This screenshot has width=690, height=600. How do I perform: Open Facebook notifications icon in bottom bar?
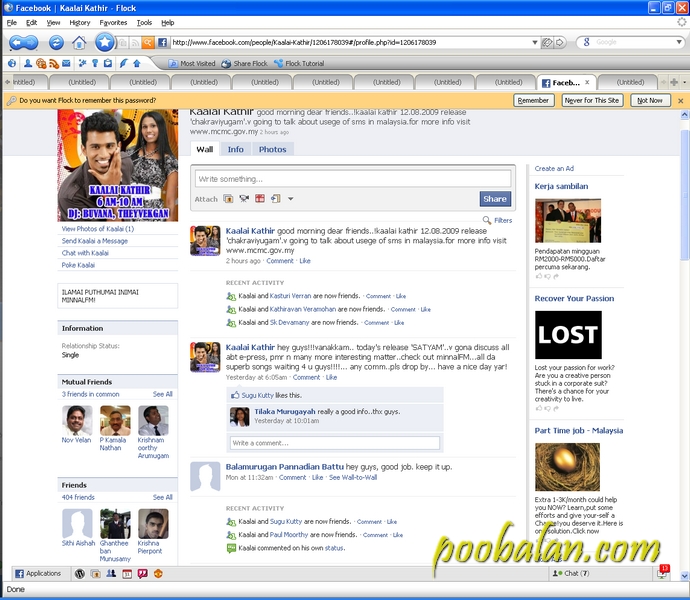662,573
